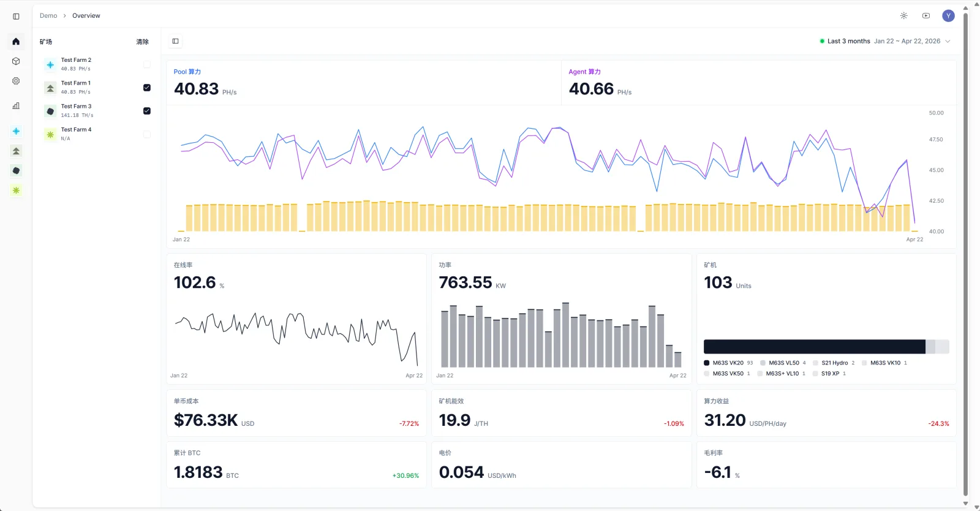Screen dimensions: 980x511
Task: Check the Test Farm 2 checkbox
Action: 147,64
